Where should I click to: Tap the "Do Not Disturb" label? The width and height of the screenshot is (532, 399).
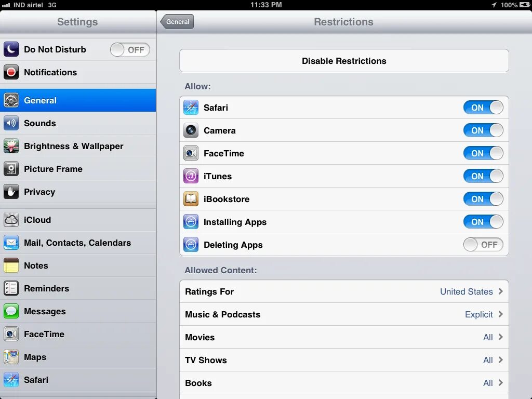[55, 49]
